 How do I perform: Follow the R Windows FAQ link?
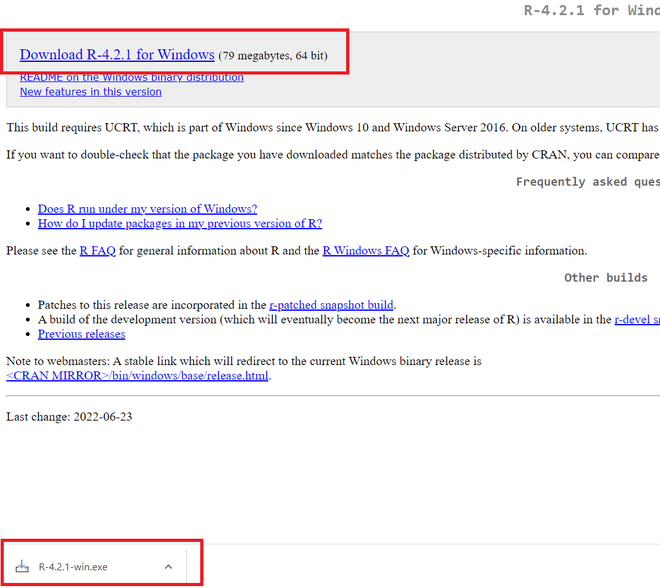pos(365,251)
